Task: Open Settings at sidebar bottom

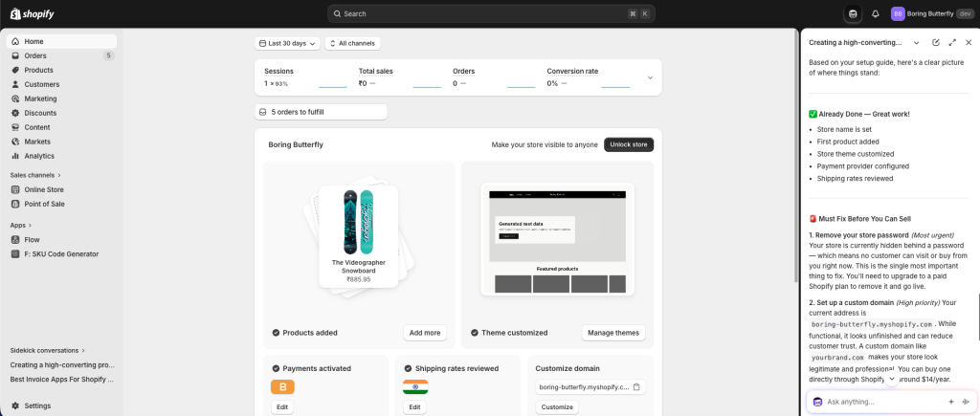Action: point(37,405)
